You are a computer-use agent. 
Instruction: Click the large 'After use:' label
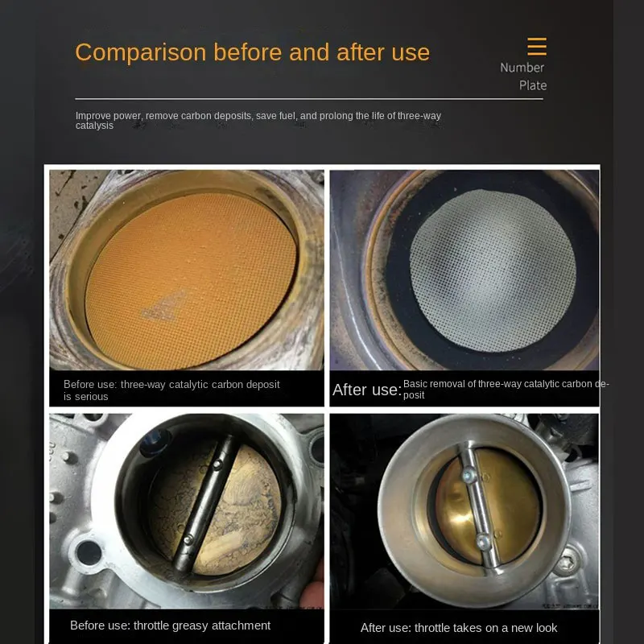click(367, 390)
